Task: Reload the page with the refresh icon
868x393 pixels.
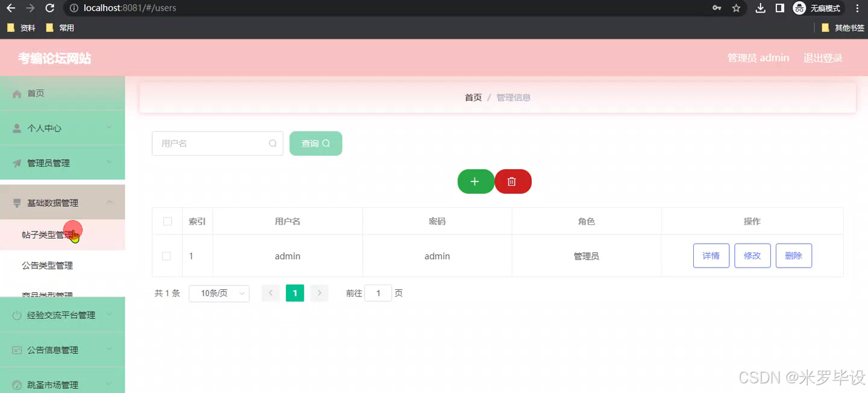Action: pos(50,8)
